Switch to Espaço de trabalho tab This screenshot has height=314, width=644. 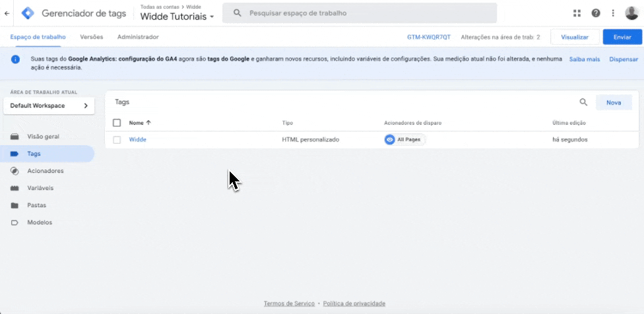coord(38,37)
